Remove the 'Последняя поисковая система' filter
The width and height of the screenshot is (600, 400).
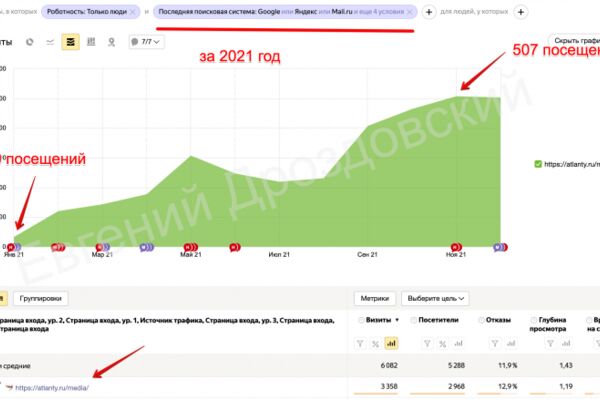tap(410, 12)
